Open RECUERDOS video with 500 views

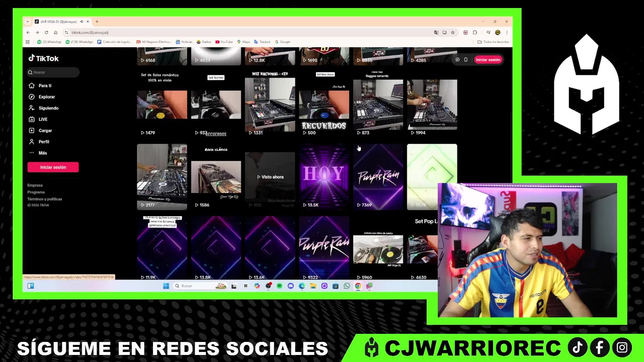(x=324, y=104)
